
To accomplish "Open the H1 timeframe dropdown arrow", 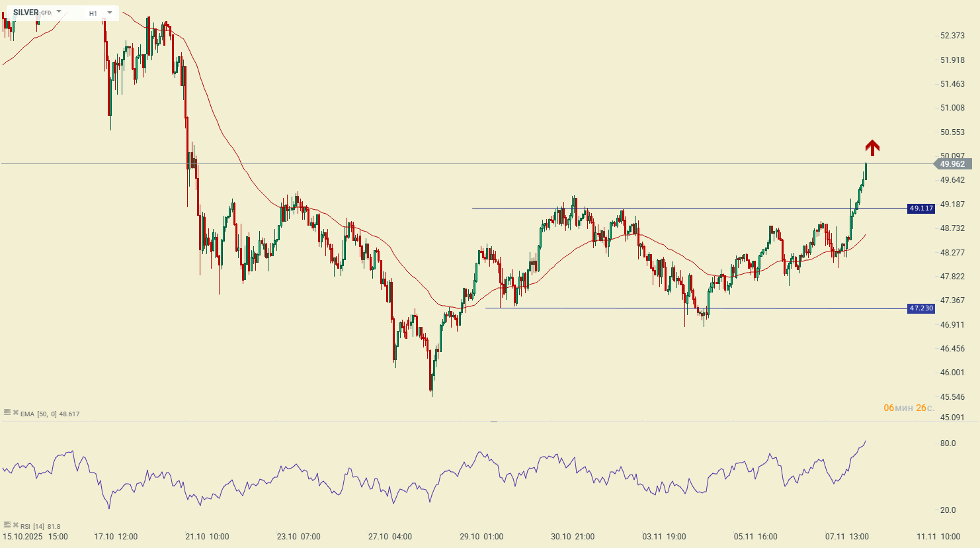I will (x=109, y=13).
